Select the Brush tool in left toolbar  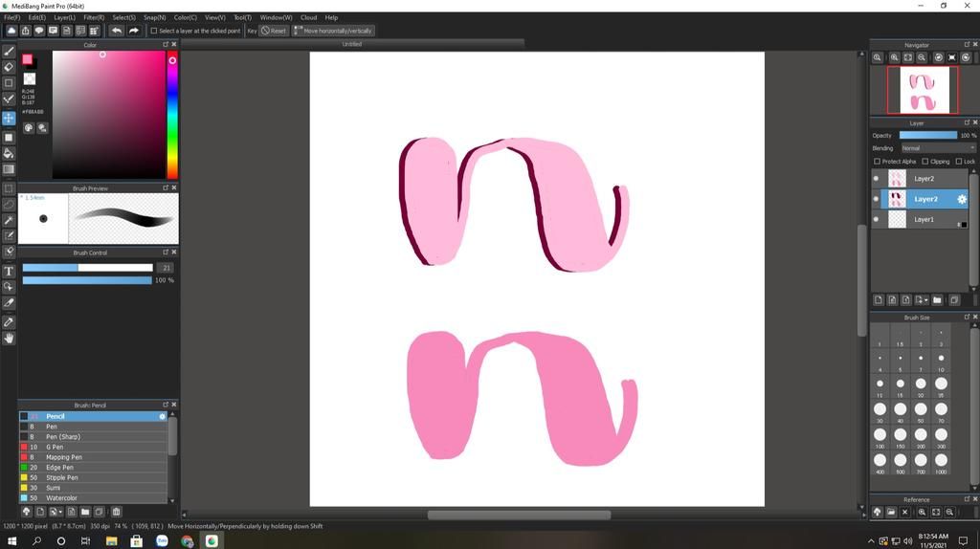pyautogui.click(x=9, y=52)
